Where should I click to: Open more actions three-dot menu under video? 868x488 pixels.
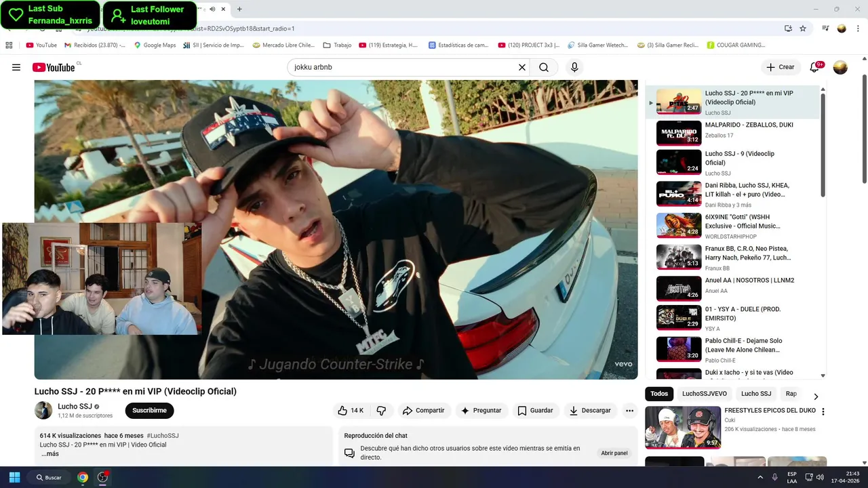[629, 410]
